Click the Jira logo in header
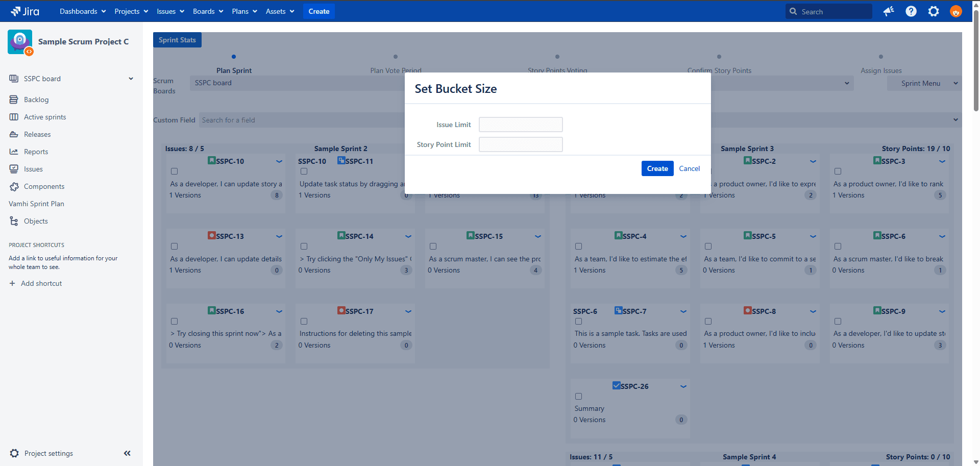The height and width of the screenshot is (466, 980). pyautogui.click(x=25, y=11)
